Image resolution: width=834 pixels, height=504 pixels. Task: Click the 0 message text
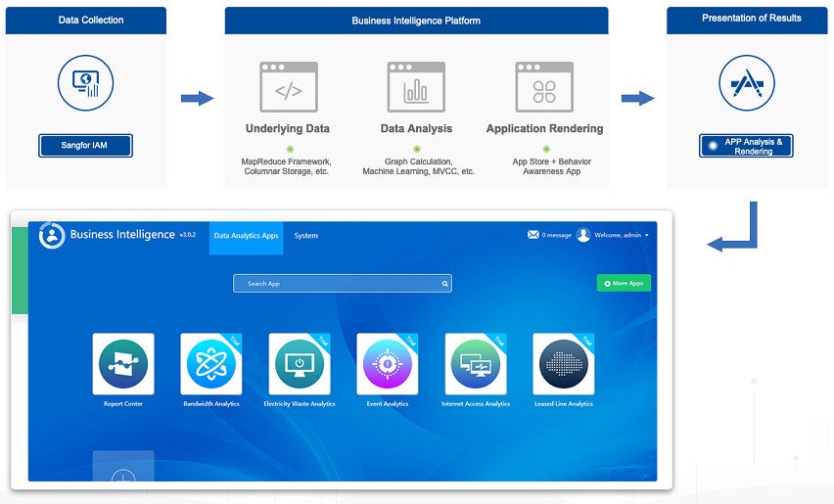pyautogui.click(x=556, y=235)
